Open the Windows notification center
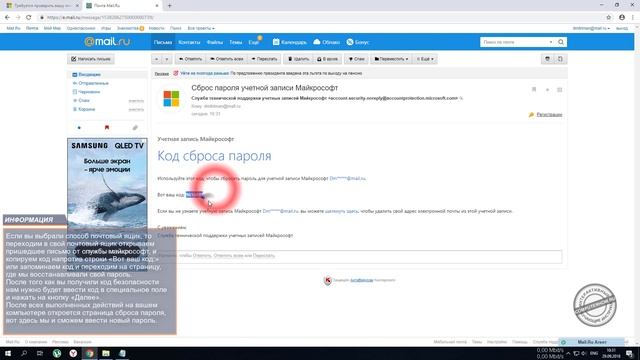This screenshot has height=360, width=640. pyautogui.click(x=630, y=353)
